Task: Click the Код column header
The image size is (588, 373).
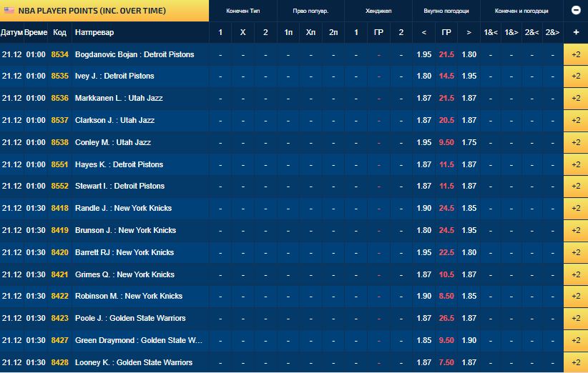Action: [59, 33]
